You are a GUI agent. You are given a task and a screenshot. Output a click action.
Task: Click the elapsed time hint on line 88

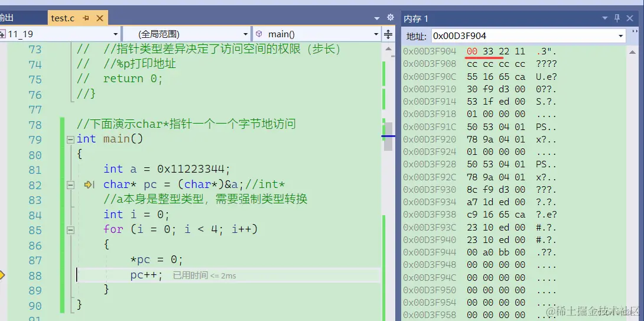204,275
